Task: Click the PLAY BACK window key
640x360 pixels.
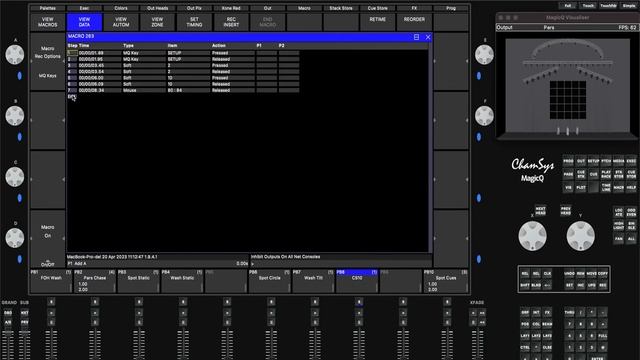Action: (606, 174)
